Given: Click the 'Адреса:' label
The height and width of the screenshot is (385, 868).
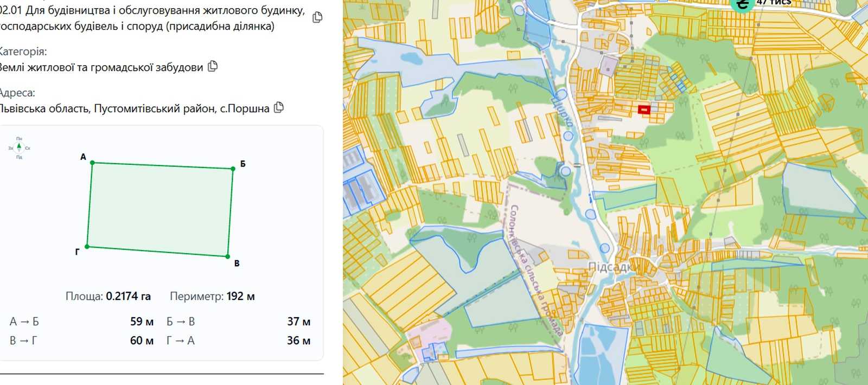Looking at the screenshot, I should (x=17, y=93).
